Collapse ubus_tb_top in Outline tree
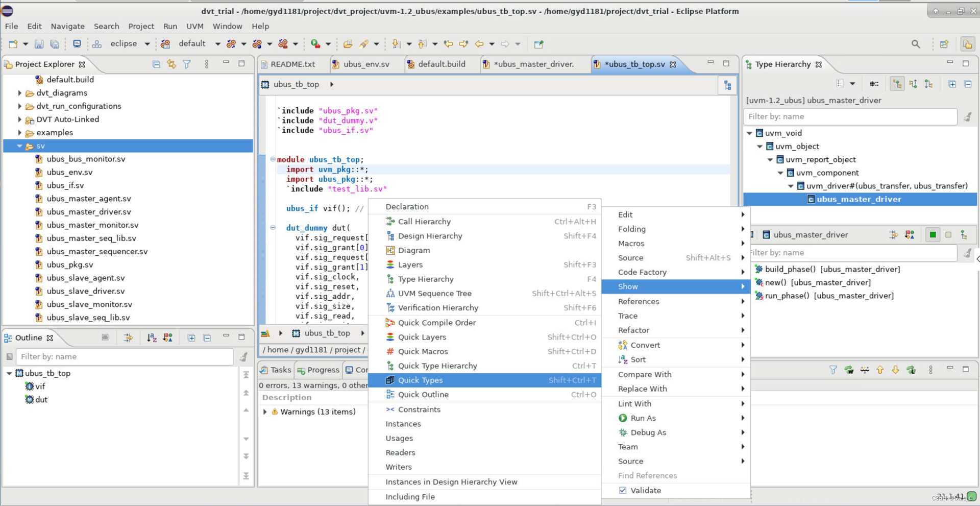 (9, 373)
